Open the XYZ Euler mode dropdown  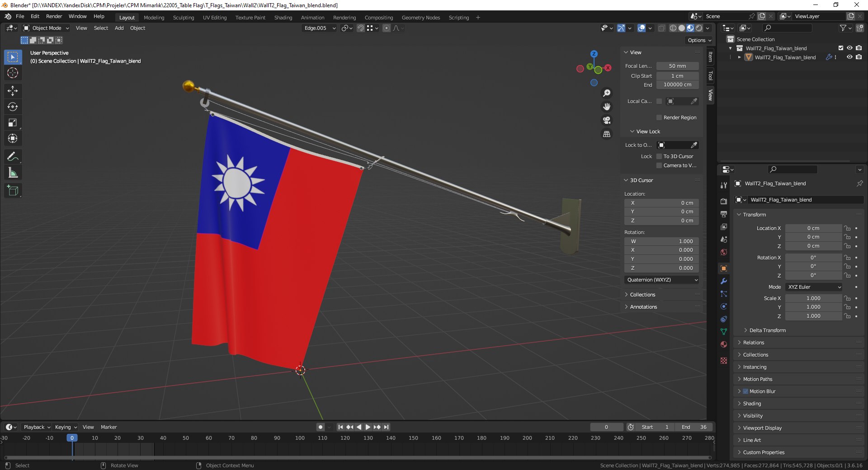tap(814, 287)
